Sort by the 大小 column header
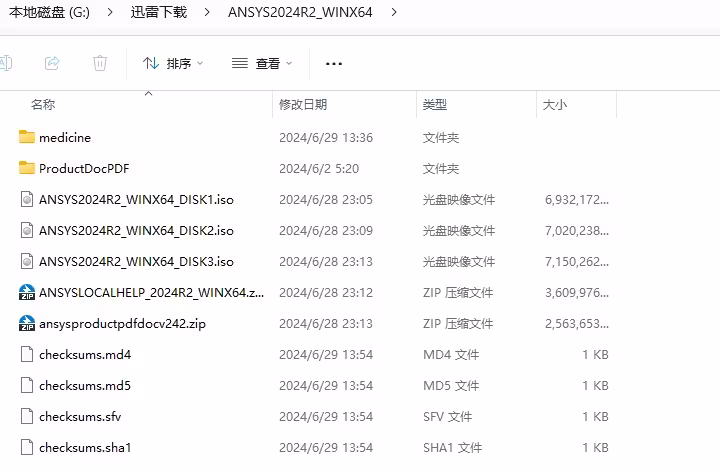The height and width of the screenshot is (474, 720). click(555, 105)
